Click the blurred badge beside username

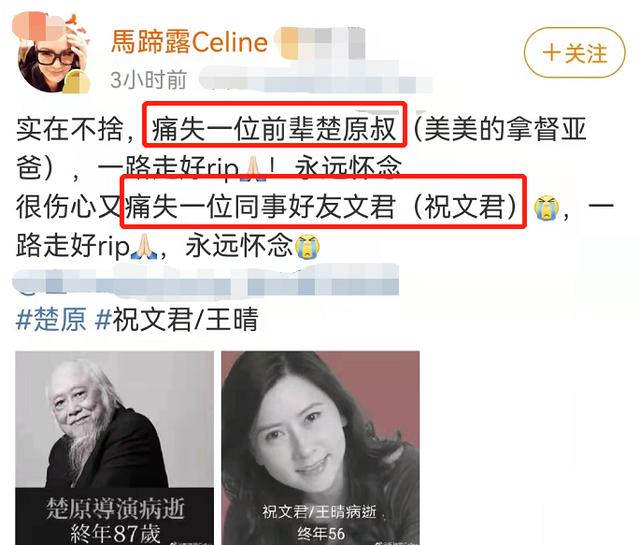320,42
